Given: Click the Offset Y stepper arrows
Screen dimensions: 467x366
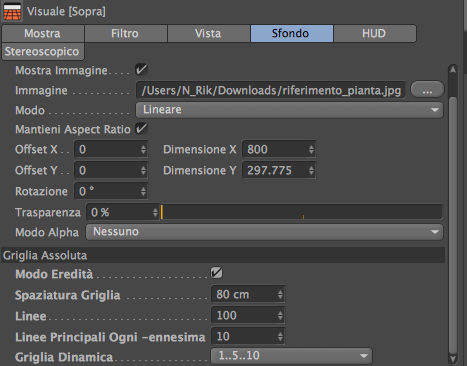Looking at the screenshot, I should point(143,170).
